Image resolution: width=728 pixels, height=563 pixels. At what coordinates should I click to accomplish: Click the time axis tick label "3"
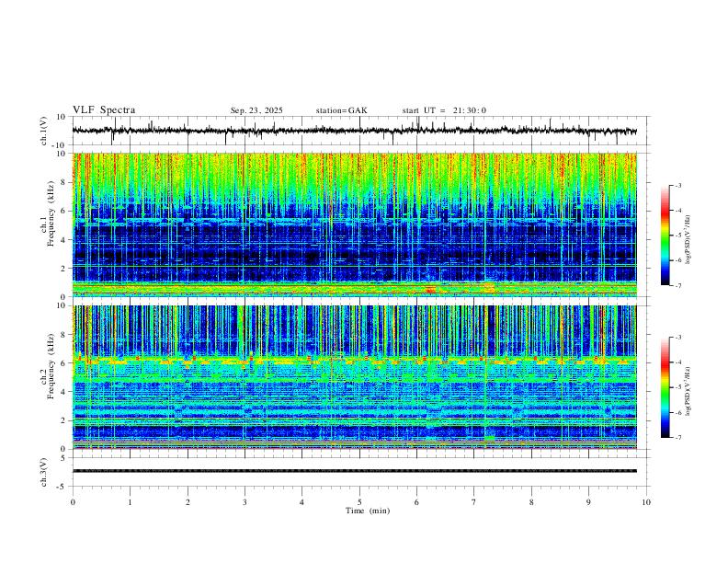tap(245, 502)
